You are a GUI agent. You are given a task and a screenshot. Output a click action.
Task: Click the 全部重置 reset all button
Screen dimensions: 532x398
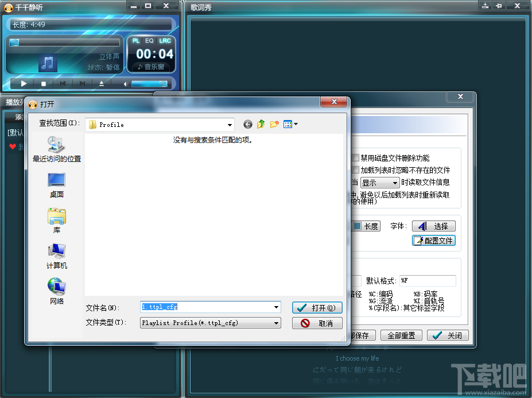coord(401,335)
